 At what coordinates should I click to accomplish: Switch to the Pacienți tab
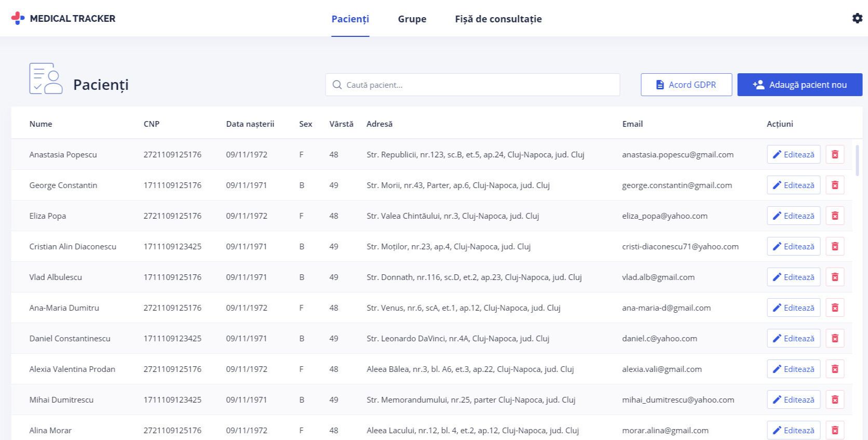[x=350, y=19]
